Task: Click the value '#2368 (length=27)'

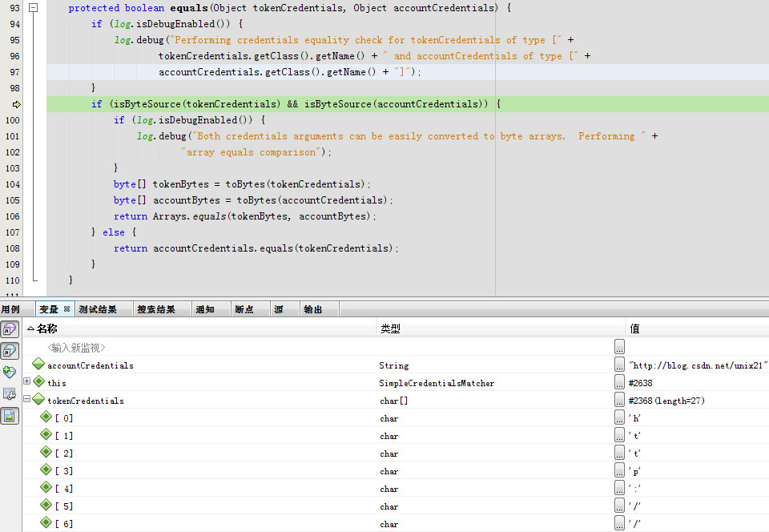Action: click(x=666, y=401)
